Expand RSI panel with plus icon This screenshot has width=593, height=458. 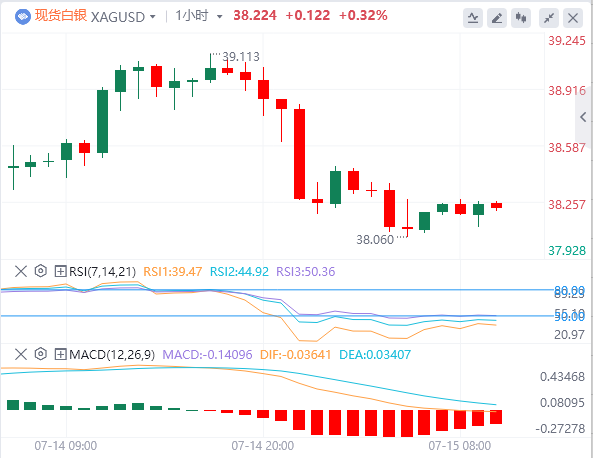60,271
